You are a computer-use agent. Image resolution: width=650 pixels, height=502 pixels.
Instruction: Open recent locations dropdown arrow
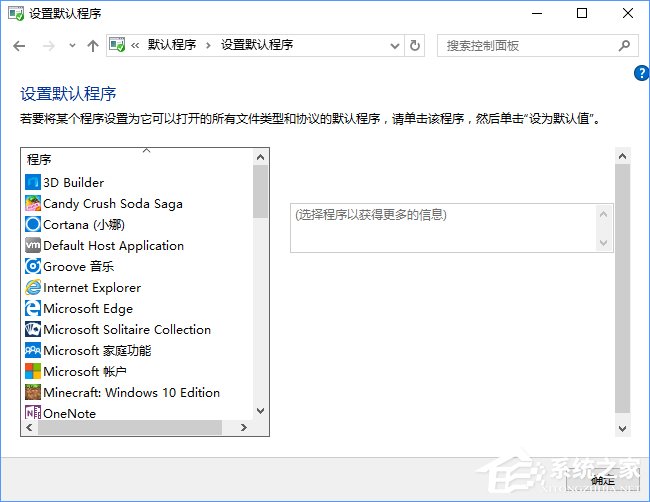[72, 46]
